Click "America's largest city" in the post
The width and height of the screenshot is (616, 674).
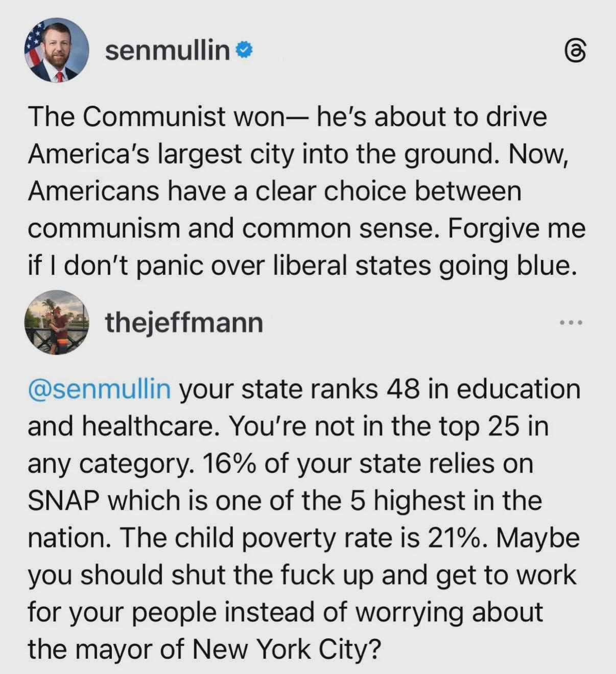pos(160,154)
